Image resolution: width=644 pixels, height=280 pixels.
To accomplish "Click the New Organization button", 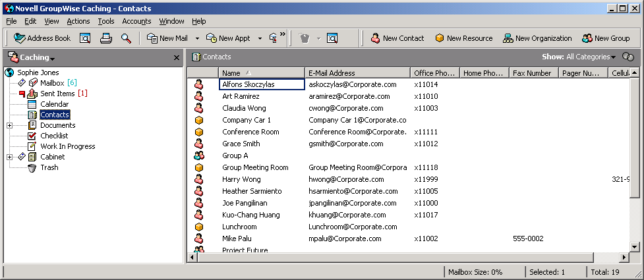I will coord(537,38).
